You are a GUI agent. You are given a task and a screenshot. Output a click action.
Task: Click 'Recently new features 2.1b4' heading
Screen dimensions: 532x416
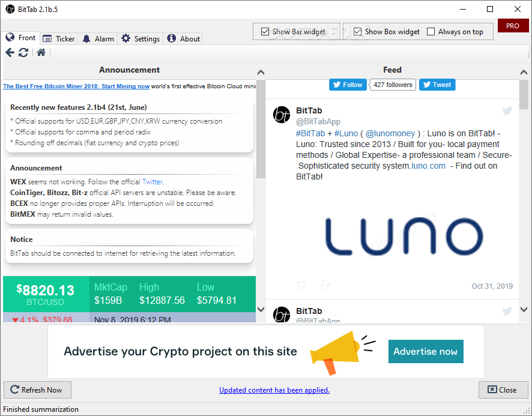click(79, 107)
